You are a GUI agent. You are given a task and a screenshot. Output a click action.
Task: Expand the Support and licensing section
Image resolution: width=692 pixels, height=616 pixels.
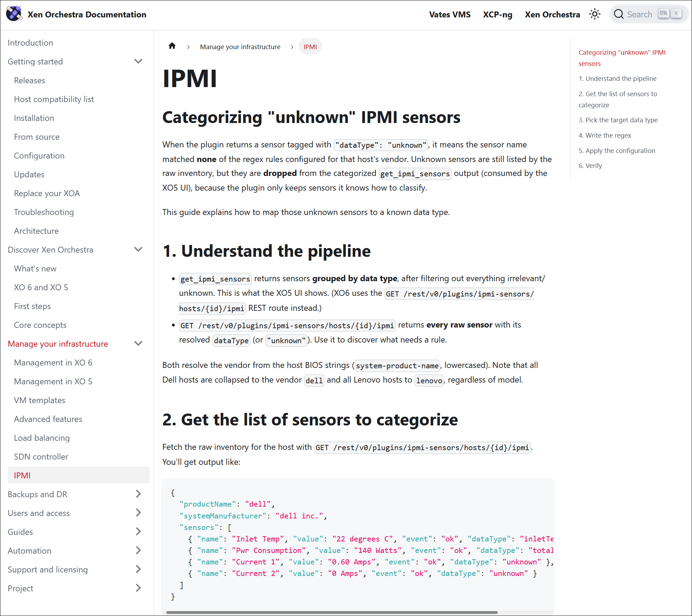pos(138,570)
